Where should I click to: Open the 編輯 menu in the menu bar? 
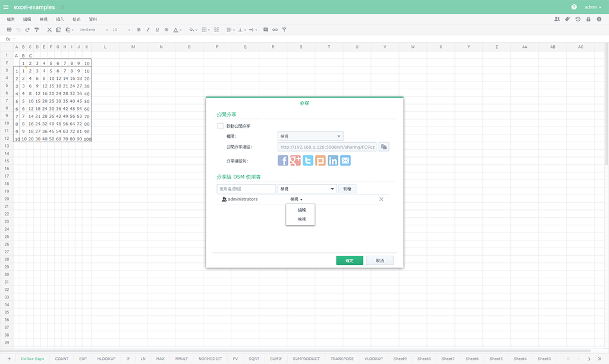[27, 19]
